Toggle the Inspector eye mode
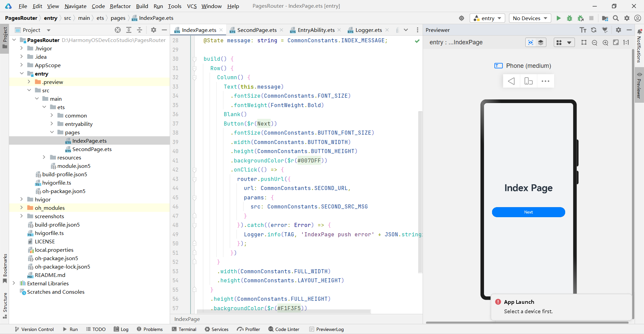The width and height of the screenshot is (644, 334). [531, 42]
